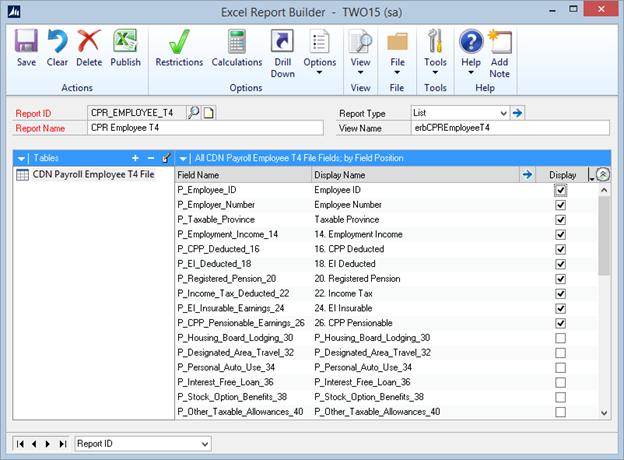Image resolution: width=624 pixels, height=460 pixels.
Task: Add a table with the plus icon
Action: click(x=135, y=158)
